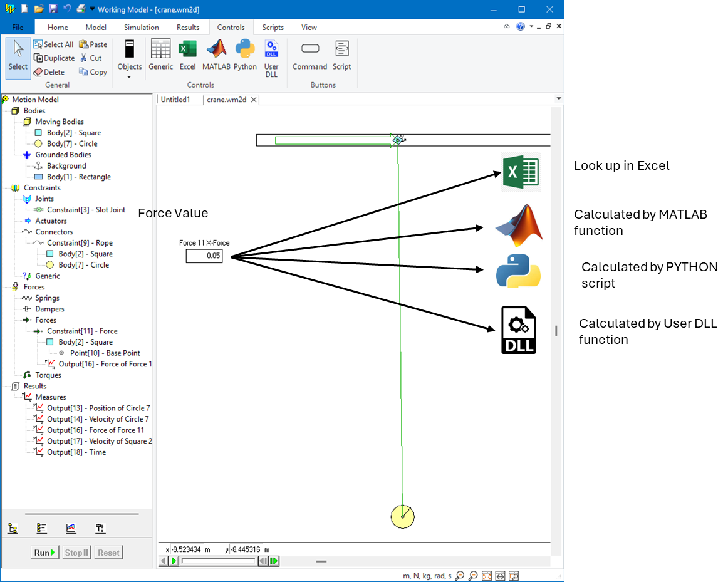Open the graph panel icon

click(x=71, y=528)
